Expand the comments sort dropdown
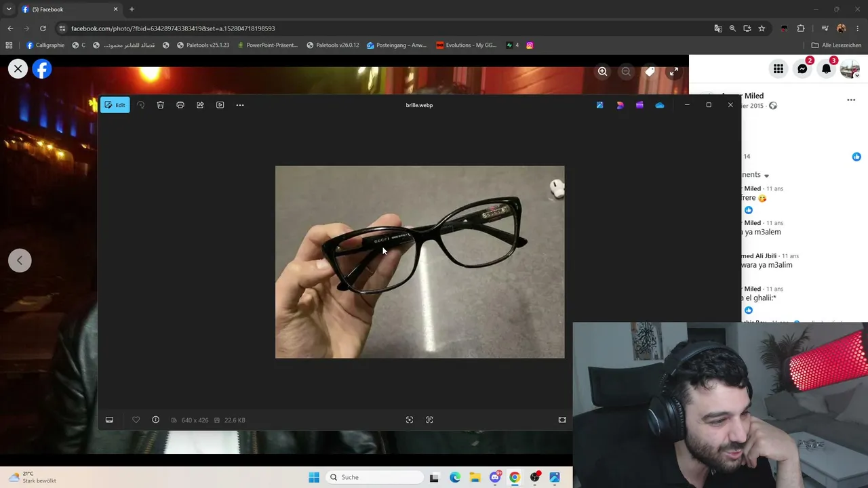The width and height of the screenshot is (868, 488). coord(766,176)
